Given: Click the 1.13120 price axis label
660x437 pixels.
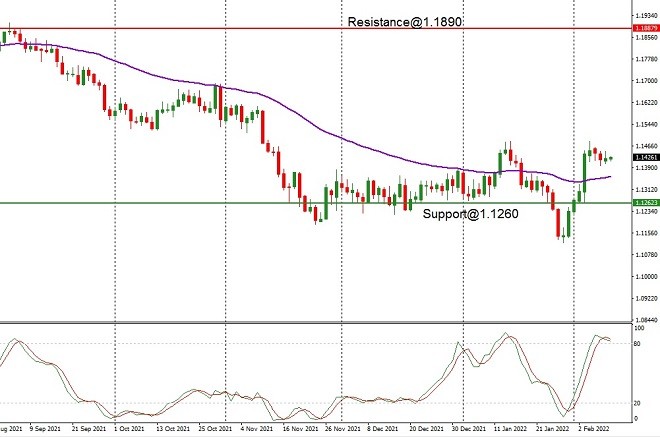Looking at the screenshot, I should click(646, 189).
